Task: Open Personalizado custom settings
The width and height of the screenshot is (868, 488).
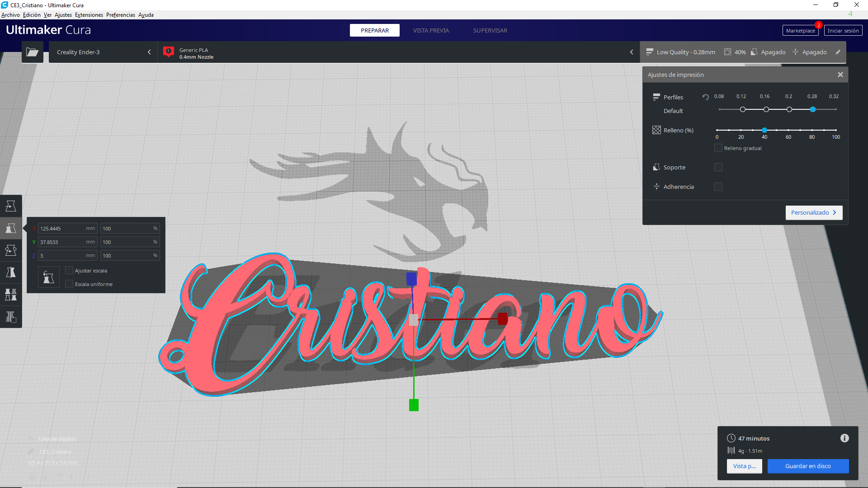Action: coord(813,212)
